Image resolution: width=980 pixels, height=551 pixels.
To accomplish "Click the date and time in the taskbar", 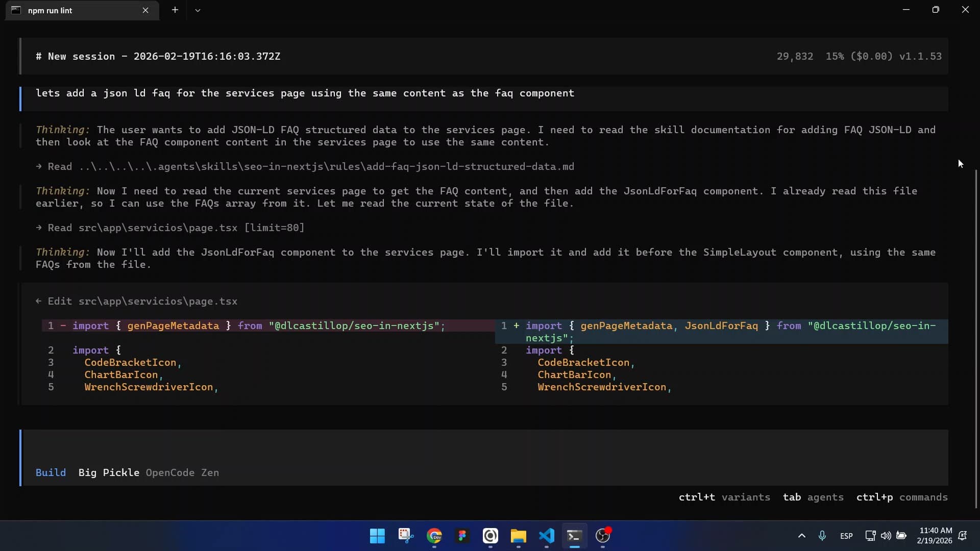I will (935, 536).
